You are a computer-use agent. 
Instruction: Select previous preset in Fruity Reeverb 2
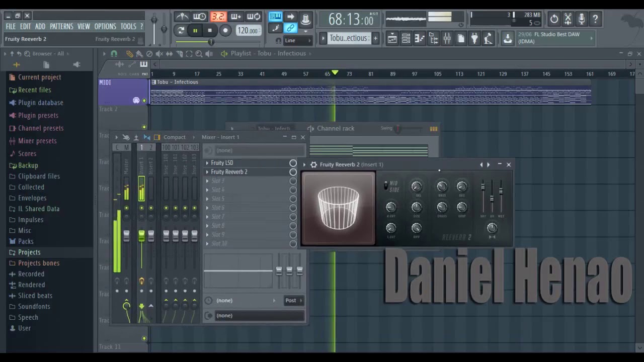tap(481, 164)
